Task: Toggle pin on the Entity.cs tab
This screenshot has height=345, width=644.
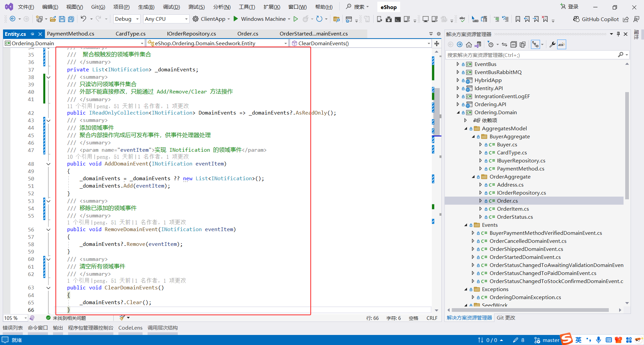Action: coord(33,34)
